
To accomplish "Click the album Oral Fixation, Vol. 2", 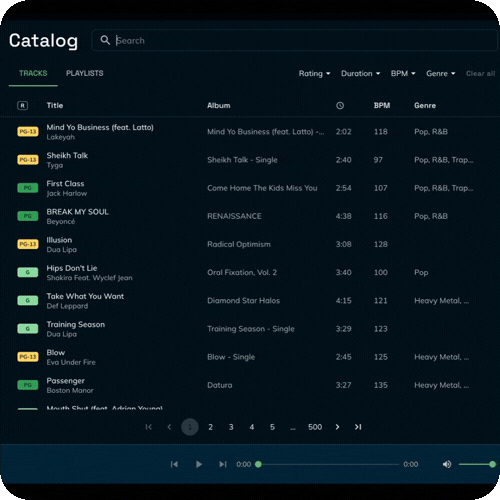I will coord(242,272).
